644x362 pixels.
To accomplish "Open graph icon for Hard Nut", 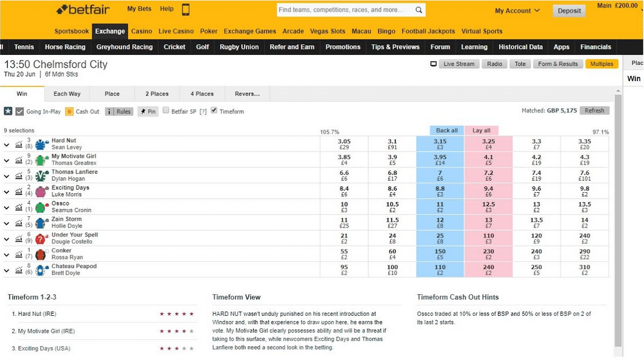I will (19, 144).
